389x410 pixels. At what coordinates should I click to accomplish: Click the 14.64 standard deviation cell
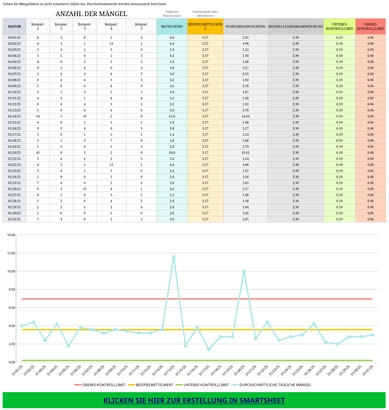point(245,116)
